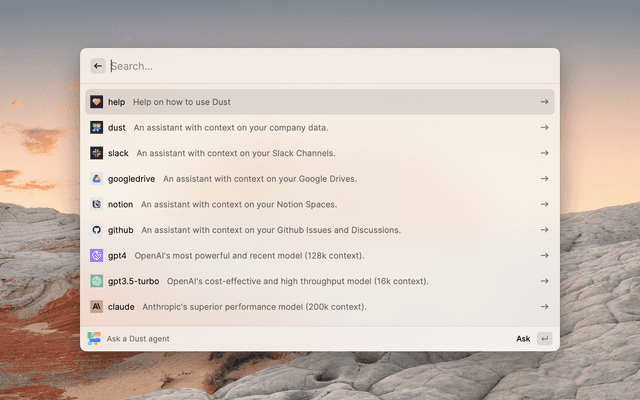
Task: Click the Notion agent icon
Action: 97,204
